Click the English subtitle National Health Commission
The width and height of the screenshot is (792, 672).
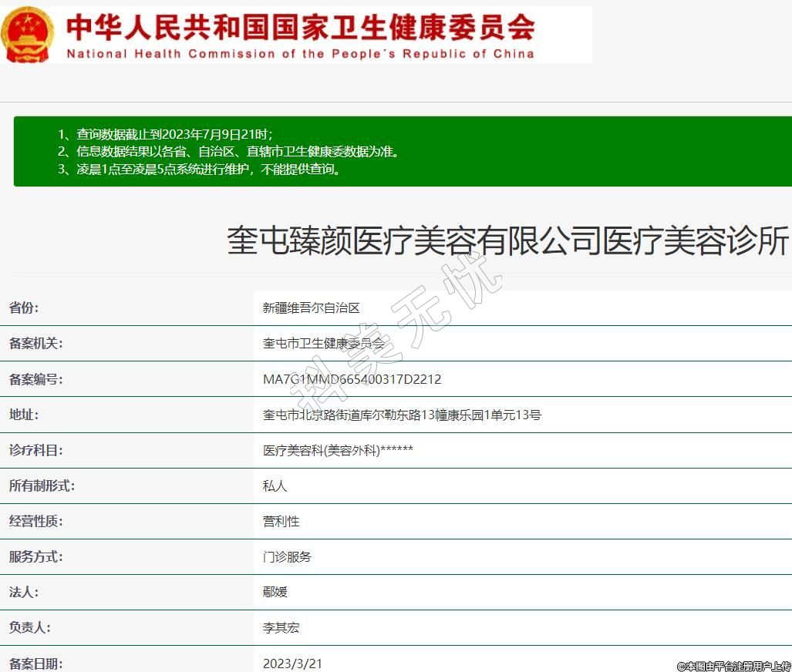(x=300, y=54)
